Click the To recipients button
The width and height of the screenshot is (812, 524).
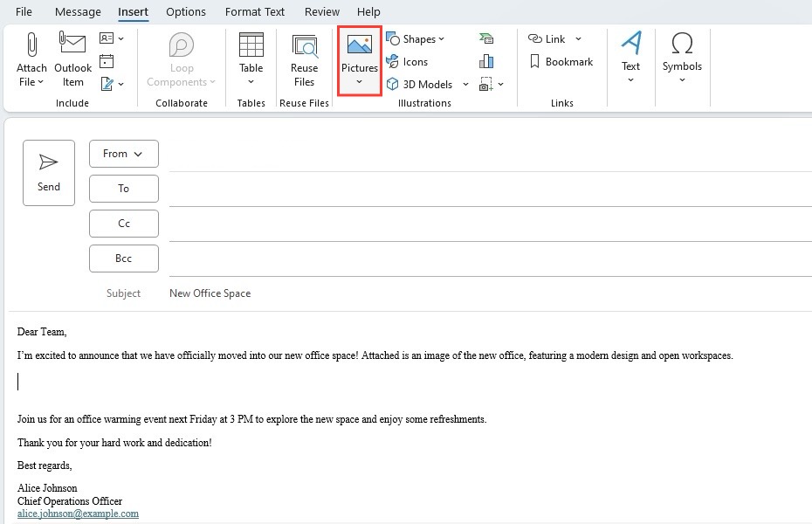pyautogui.click(x=124, y=189)
